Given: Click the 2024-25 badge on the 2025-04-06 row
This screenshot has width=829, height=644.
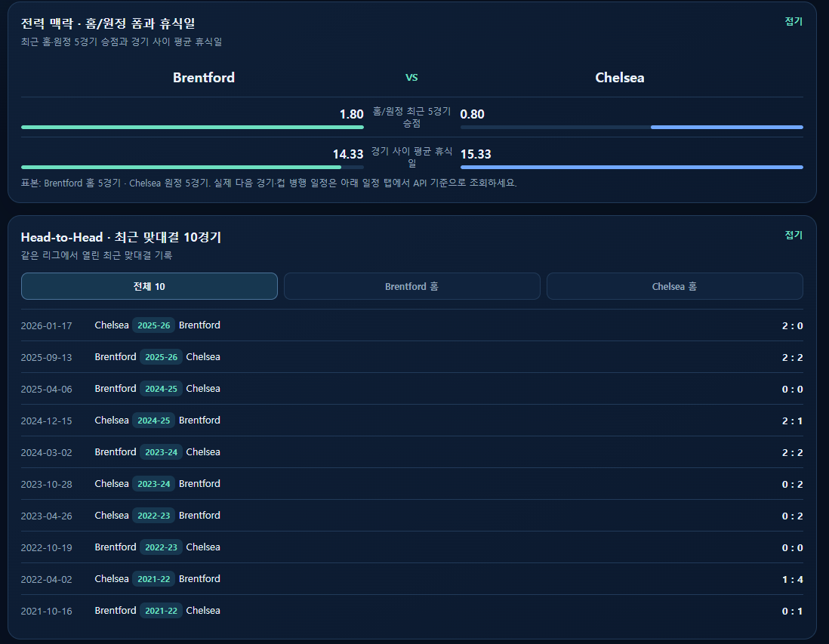Looking at the screenshot, I should point(162,389).
